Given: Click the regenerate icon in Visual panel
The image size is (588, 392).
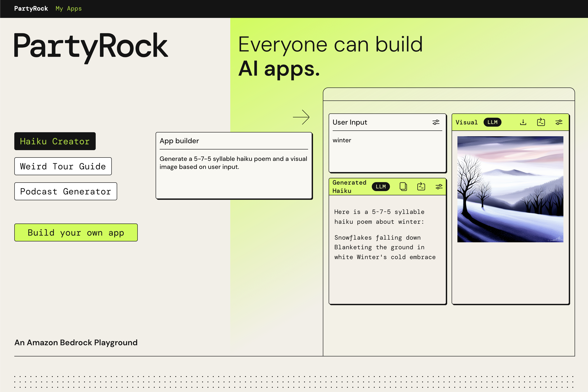Looking at the screenshot, I should pyautogui.click(x=541, y=122).
